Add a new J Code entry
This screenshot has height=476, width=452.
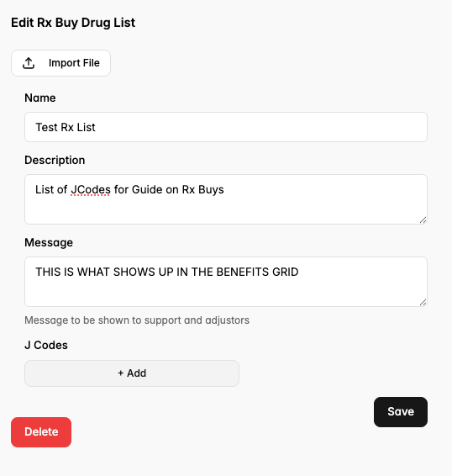(x=132, y=373)
